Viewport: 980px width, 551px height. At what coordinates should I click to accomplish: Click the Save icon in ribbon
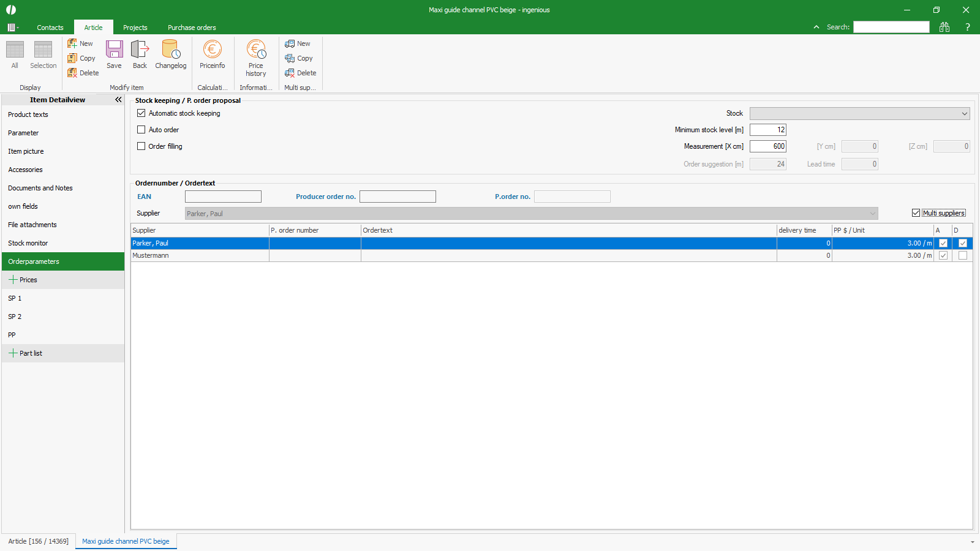click(x=114, y=54)
